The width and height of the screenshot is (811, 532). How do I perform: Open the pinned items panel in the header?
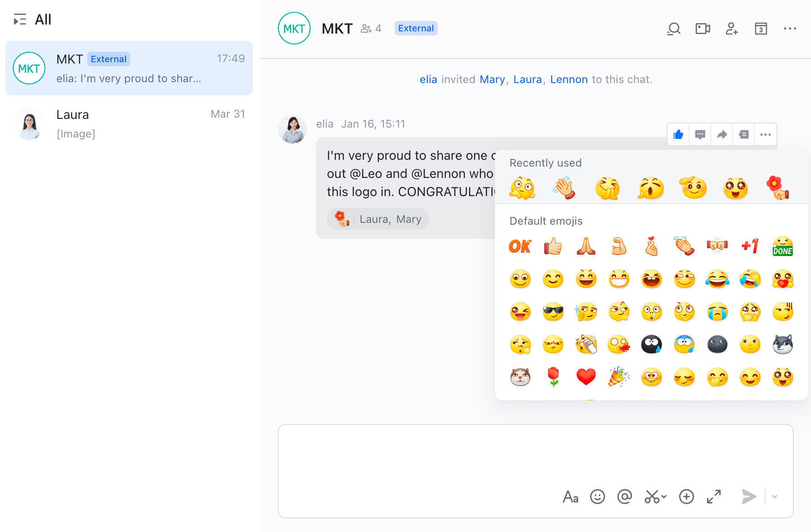coord(761,28)
